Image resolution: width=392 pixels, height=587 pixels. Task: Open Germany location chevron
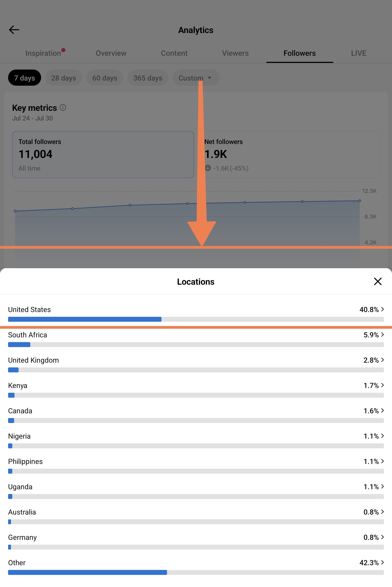pyautogui.click(x=382, y=537)
